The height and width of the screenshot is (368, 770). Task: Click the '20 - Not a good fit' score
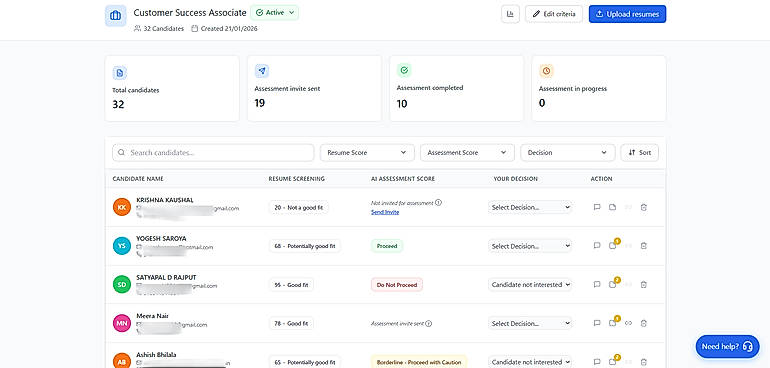pyautogui.click(x=299, y=207)
